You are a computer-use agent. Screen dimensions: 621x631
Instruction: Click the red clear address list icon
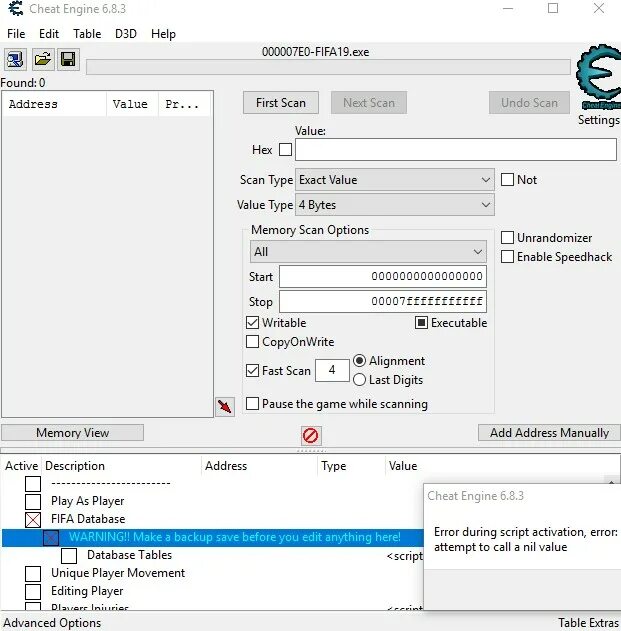(311, 435)
